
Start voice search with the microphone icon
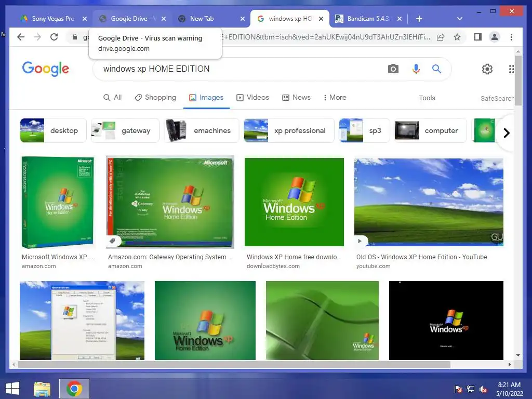pos(416,69)
